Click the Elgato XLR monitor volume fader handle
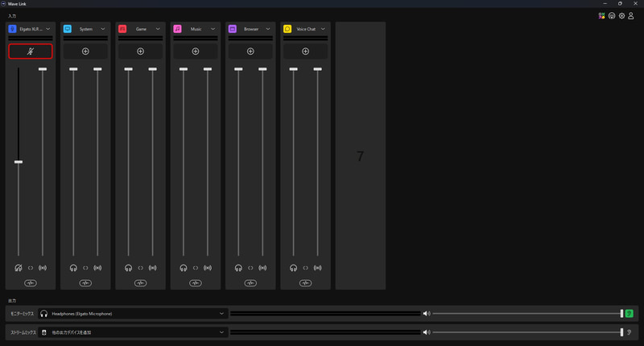Image resolution: width=644 pixels, height=346 pixels. point(19,162)
